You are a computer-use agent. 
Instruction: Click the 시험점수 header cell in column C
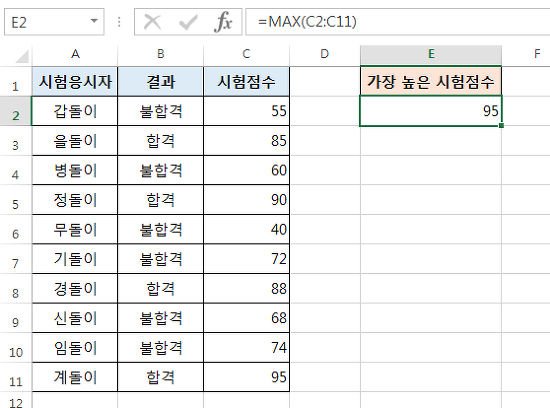coord(247,82)
